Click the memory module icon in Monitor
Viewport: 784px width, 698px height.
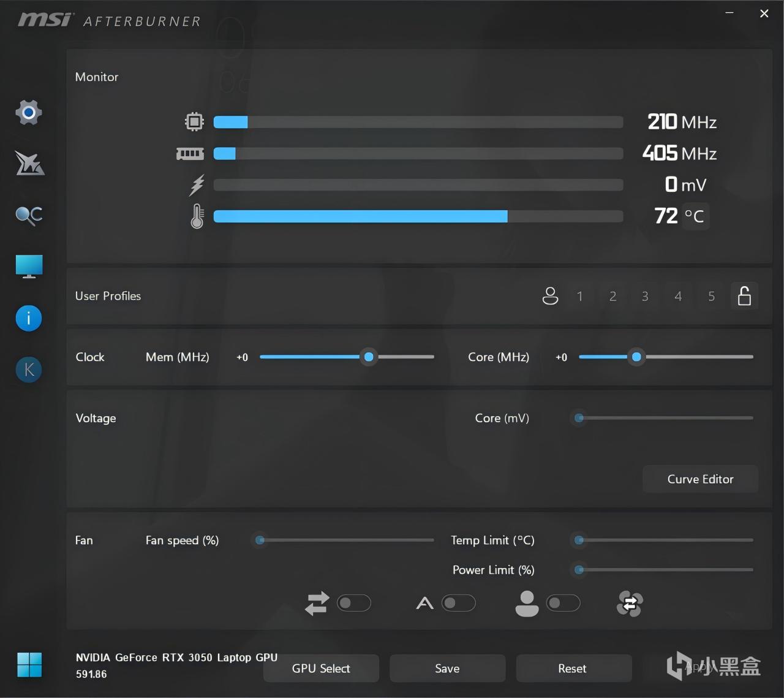point(190,154)
